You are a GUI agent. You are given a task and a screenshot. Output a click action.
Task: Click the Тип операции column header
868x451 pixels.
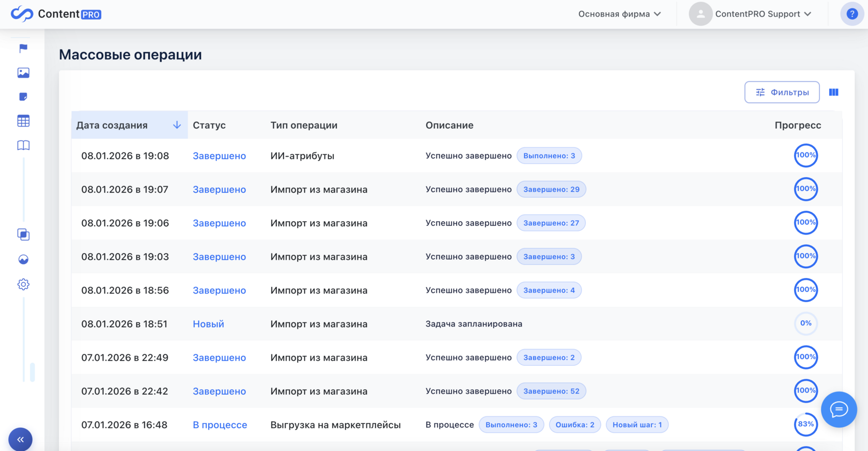tap(304, 125)
